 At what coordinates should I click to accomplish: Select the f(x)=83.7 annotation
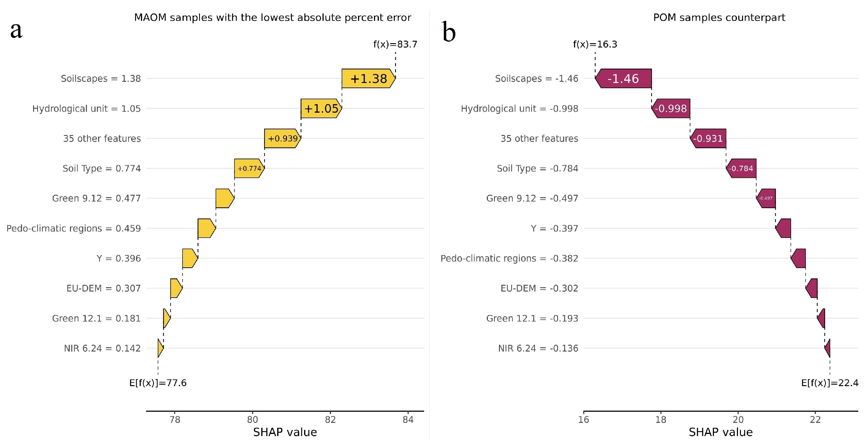tap(395, 44)
